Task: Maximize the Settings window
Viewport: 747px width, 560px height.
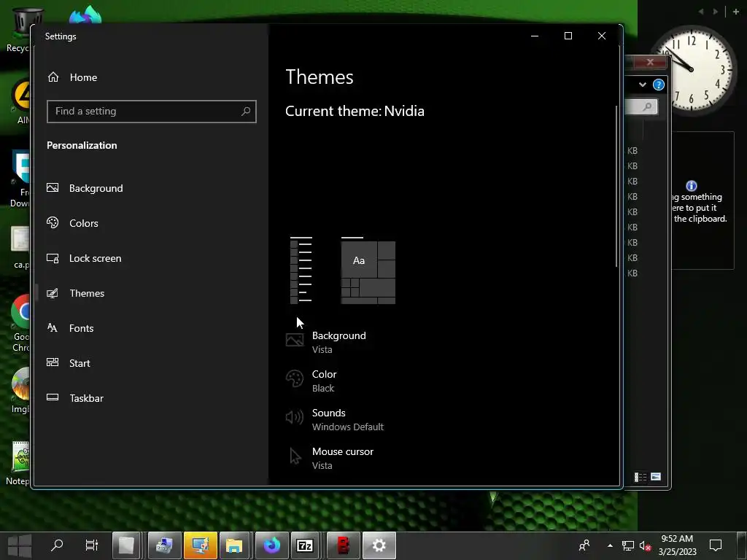Action: tap(568, 36)
